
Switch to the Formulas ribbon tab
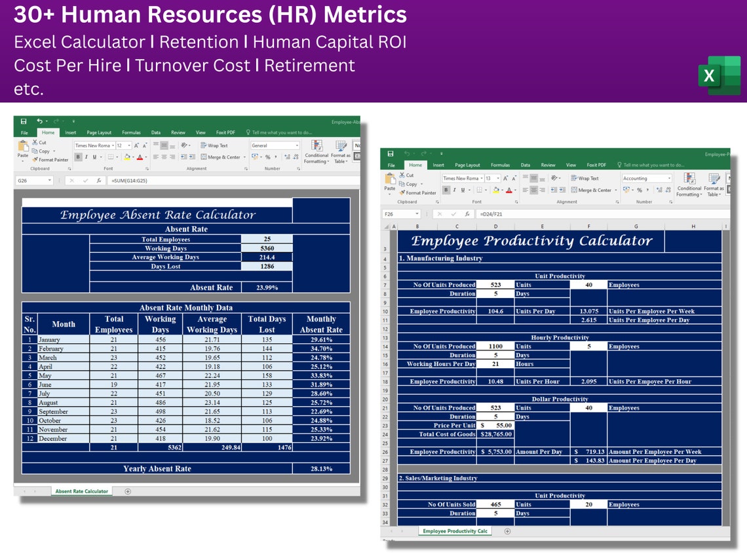(132, 132)
